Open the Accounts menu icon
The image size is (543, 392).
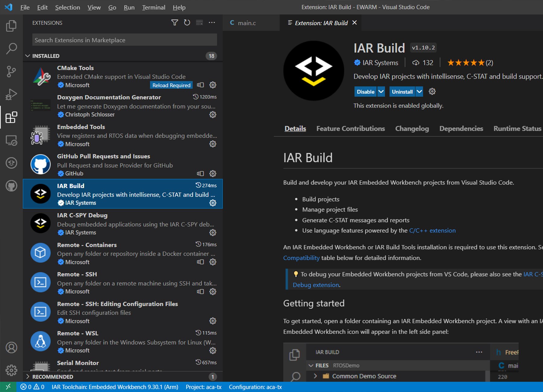(x=11, y=348)
